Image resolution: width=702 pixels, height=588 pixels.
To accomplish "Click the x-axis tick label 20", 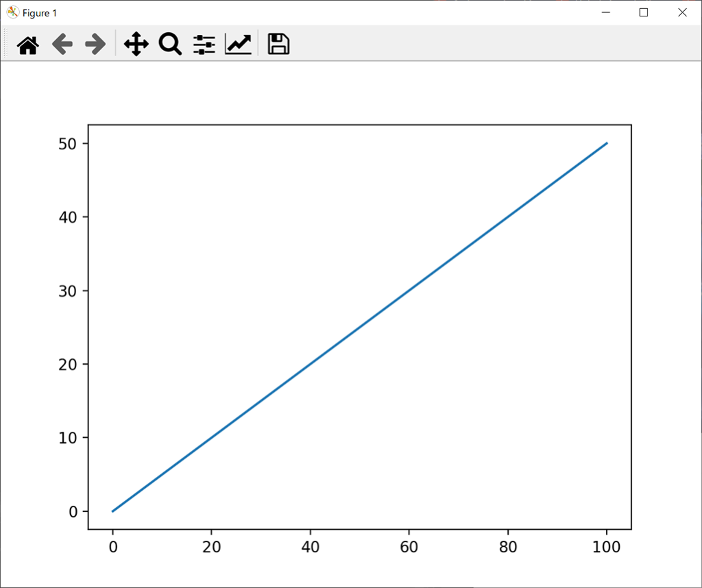I will tap(211, 546).
